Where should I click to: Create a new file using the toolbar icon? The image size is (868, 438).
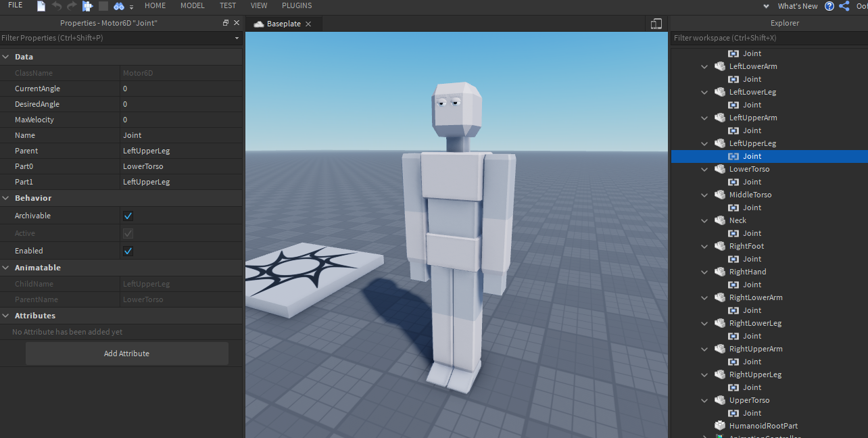pos(41,6)
